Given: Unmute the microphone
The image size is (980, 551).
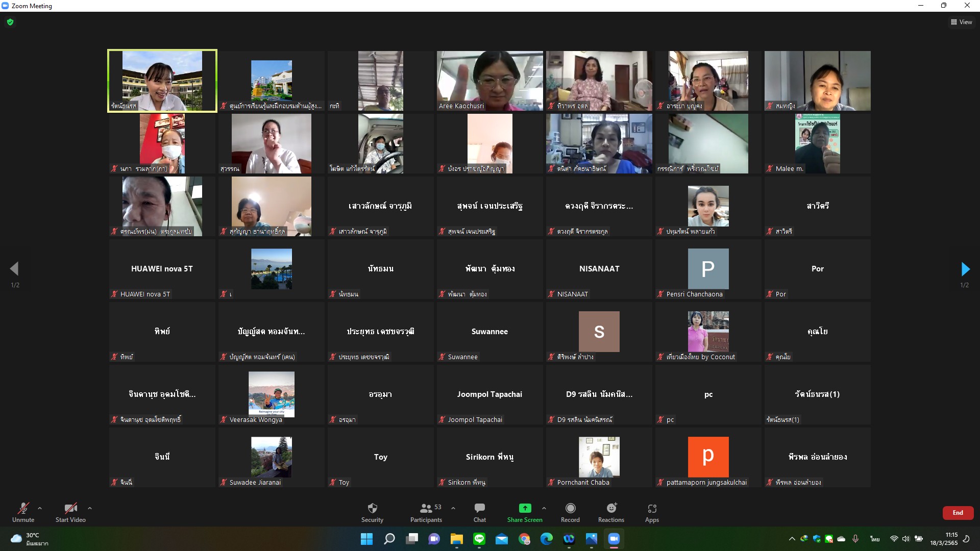Looking at the screenshot, I should [x=23, y=508].
